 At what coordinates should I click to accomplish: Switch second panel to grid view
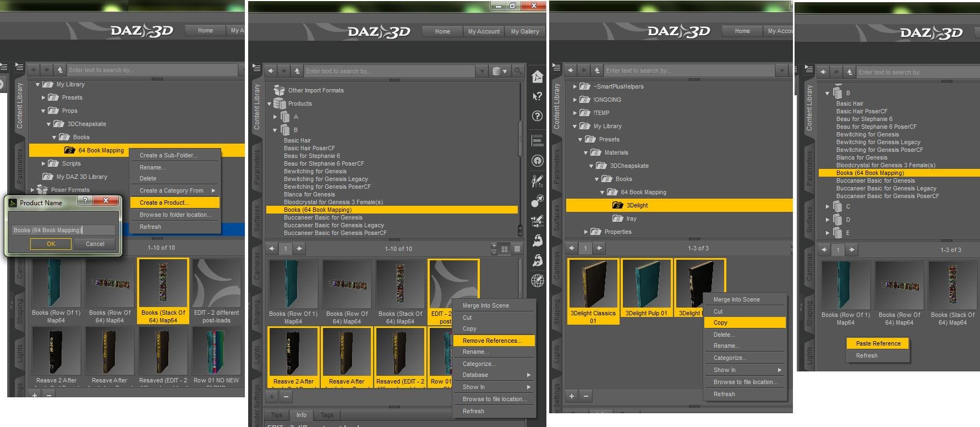coord(504,249)
